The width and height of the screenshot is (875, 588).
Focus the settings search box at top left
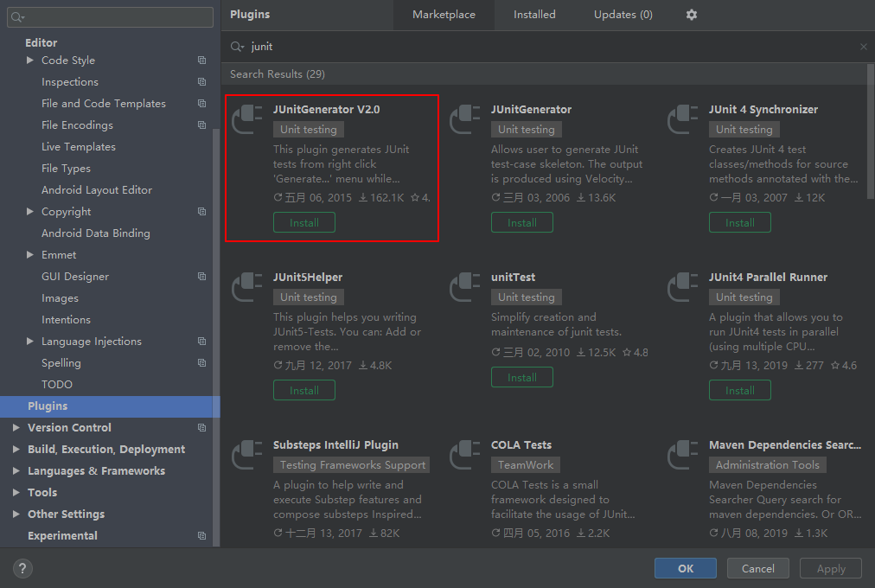click(x=110, y=17)
